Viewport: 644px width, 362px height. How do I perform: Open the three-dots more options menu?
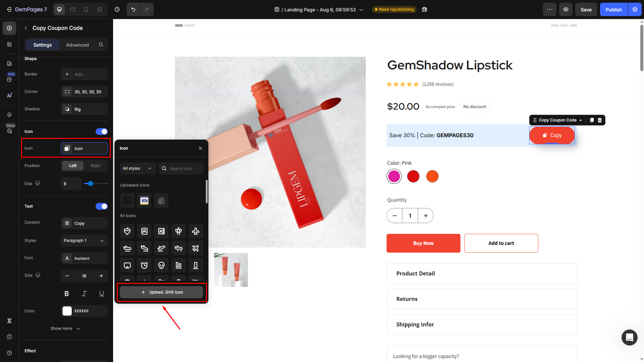coord(550,9)
